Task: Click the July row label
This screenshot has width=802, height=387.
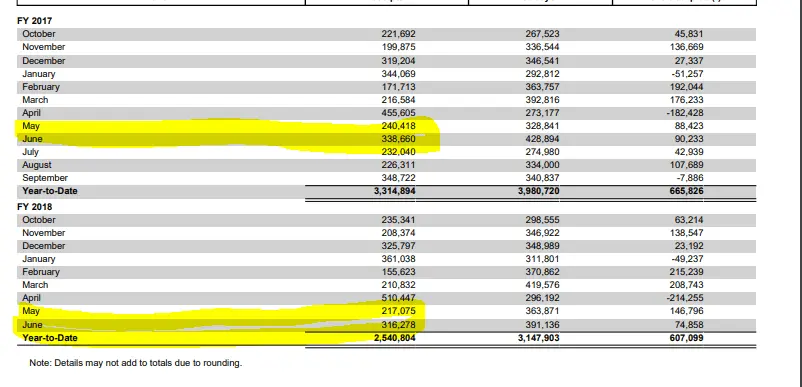Action: pyautogui.click(x=30, y=152)
